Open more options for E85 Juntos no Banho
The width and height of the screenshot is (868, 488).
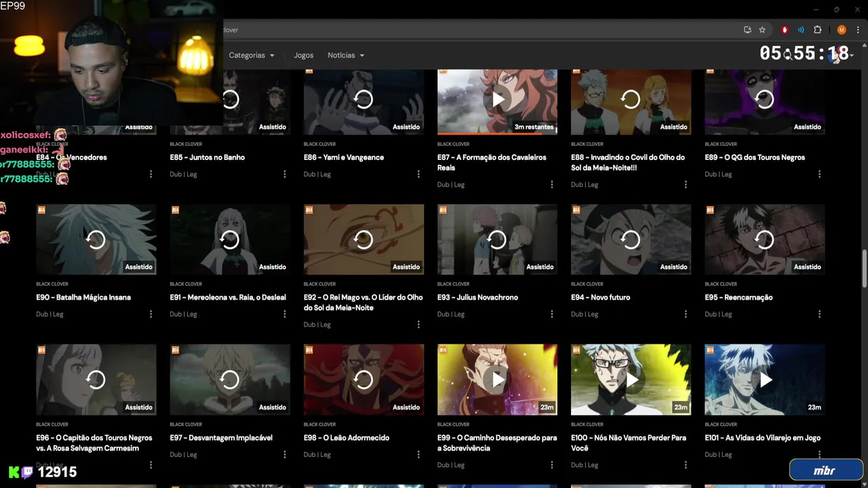click(x=285, y=174)
